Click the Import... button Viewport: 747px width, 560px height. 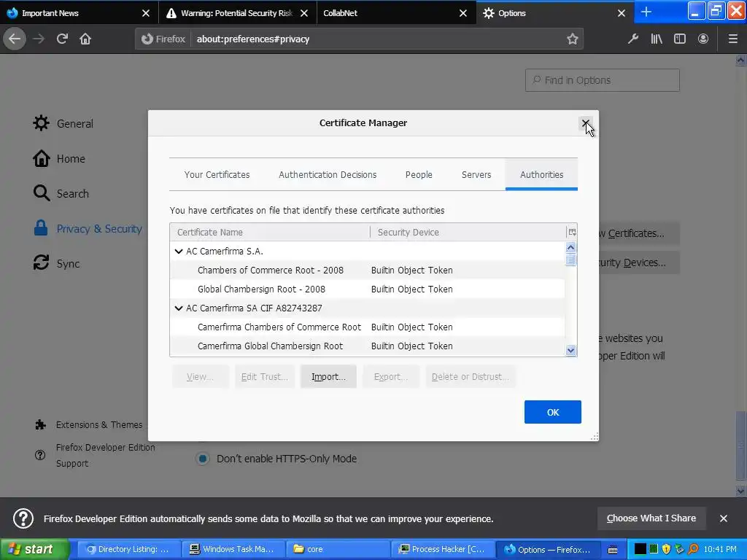click(328, 377)
